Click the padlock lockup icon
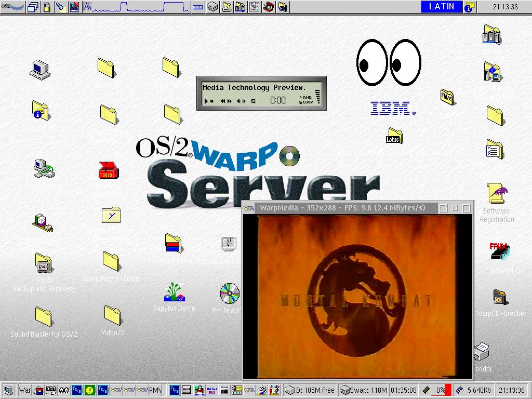Image resolution: width=532 pixels, height=399 pixels. click(x=47, y=7)
